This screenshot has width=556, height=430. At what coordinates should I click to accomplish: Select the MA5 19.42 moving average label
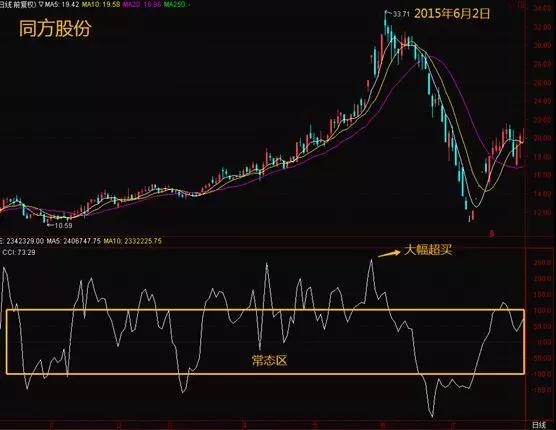tap(62, 5)
